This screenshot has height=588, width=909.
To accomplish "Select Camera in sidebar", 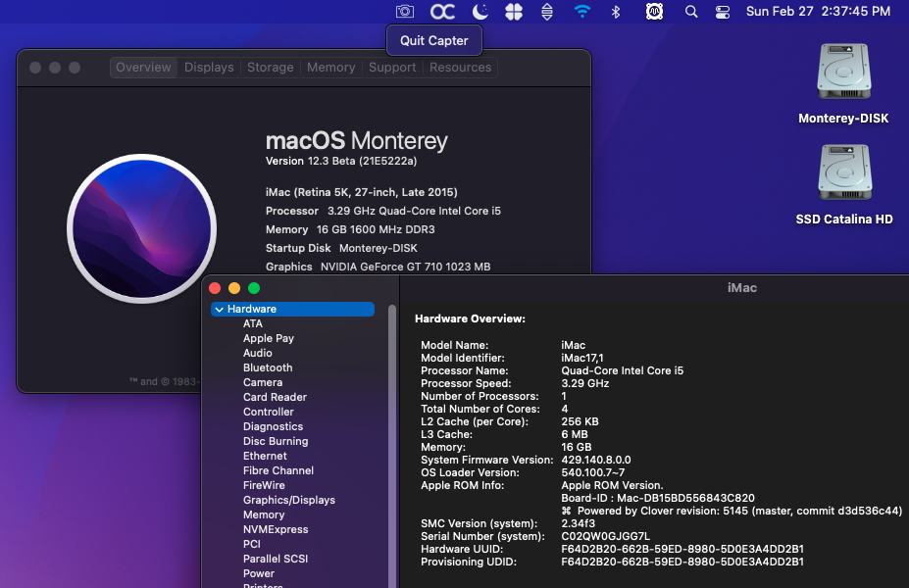I will click(263, 382).
